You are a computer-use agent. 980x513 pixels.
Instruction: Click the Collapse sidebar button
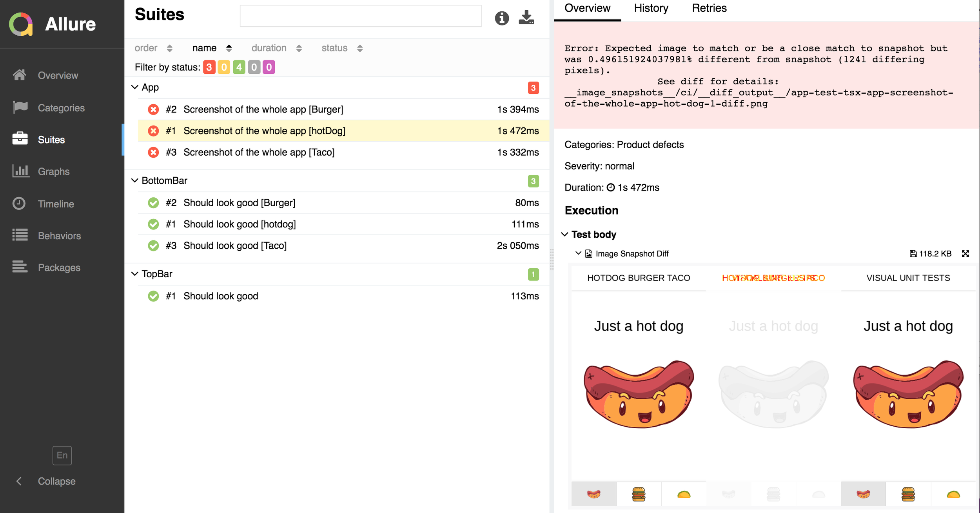pos(56,481)
